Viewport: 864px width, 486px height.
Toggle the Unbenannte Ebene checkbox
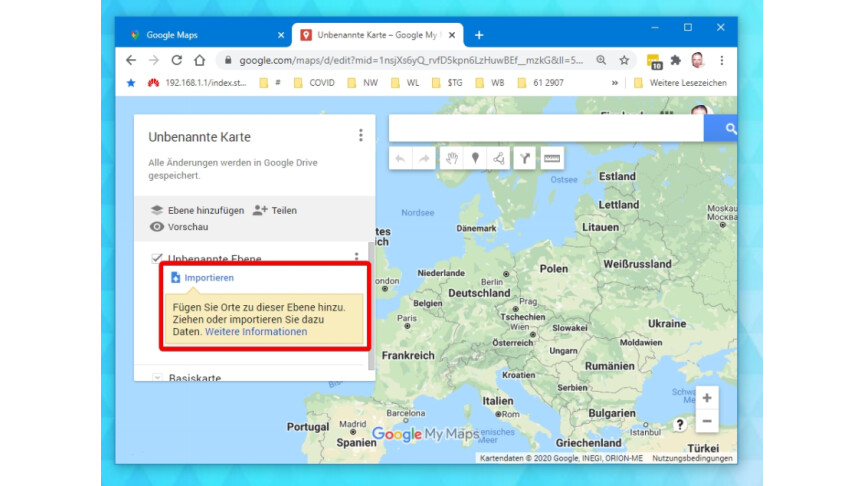click(x=157, y=258)
